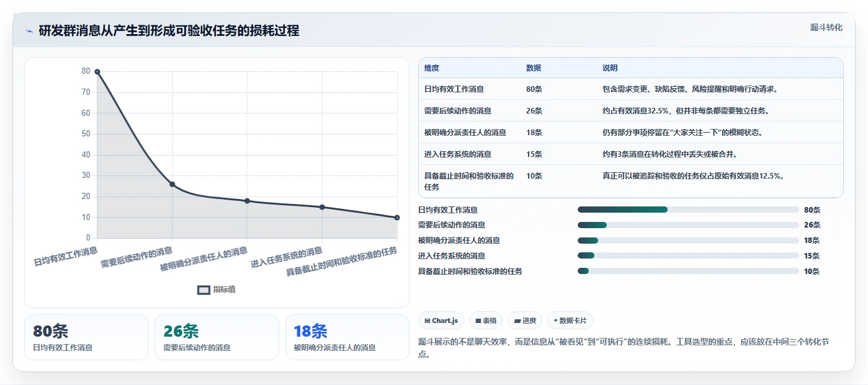Click the x-axis label 进入任务系统的消息 under the chart
Viewport: 868px width, 385px height.
[x=287, y=257]
